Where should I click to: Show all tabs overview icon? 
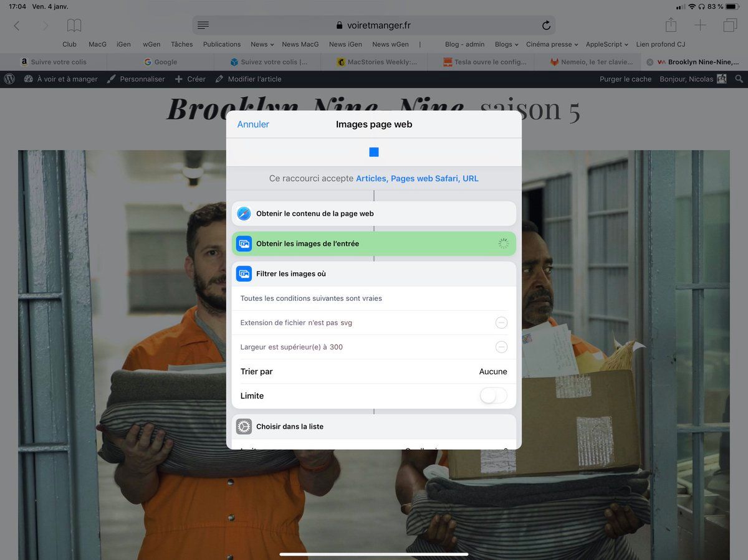pyautogui.click(x=730, y=25)
